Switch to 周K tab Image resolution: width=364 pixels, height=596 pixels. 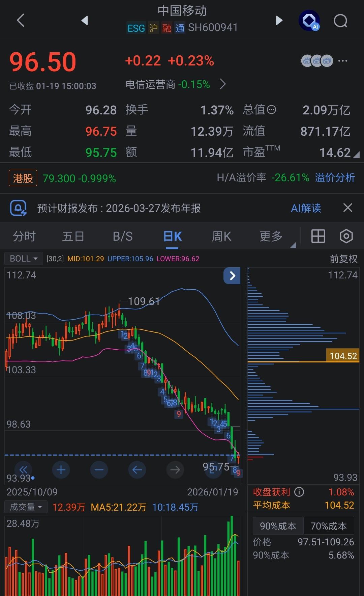(221, 236)
